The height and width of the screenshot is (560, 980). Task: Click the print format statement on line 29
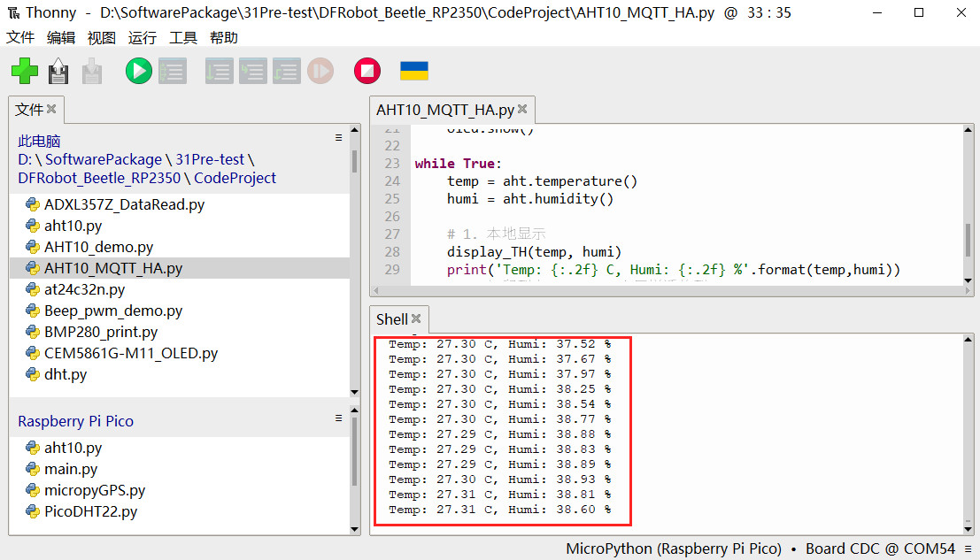click(x=673, y=270)
